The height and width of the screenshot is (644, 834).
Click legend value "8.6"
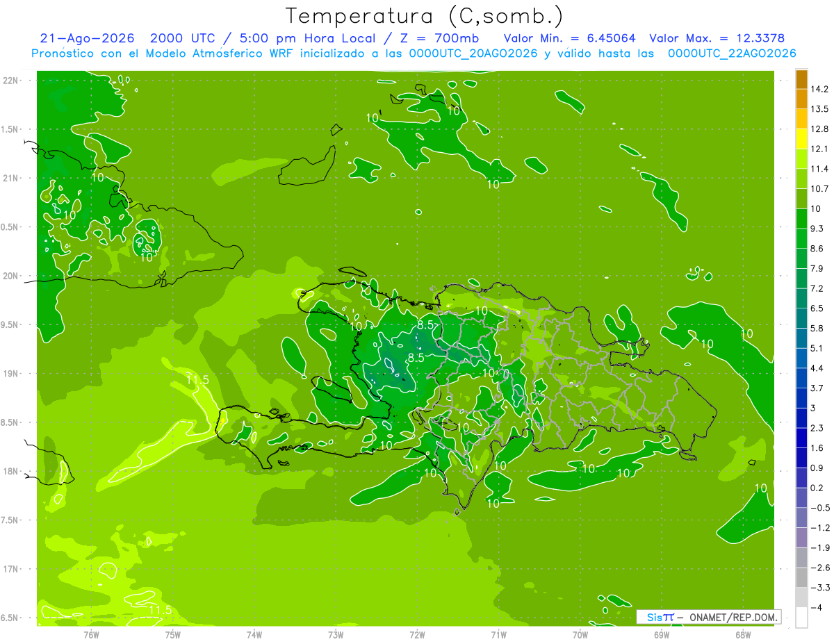[817, 249]
